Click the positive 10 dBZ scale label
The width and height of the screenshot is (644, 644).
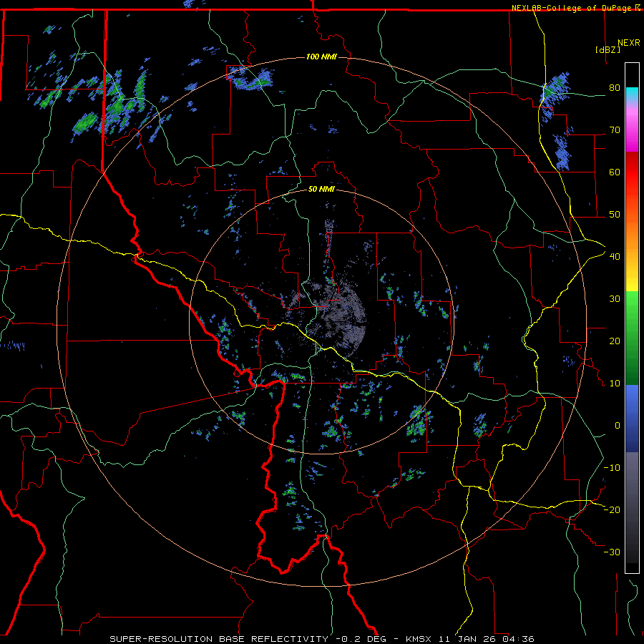point(615,384)
